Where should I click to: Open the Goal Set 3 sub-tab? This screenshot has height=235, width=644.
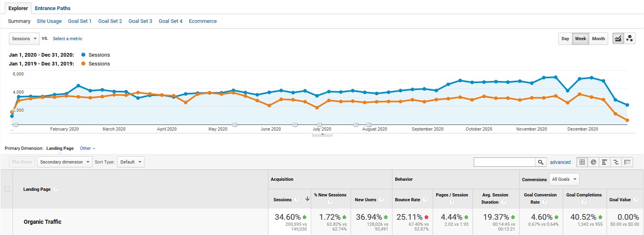click(x=140, y=21)
